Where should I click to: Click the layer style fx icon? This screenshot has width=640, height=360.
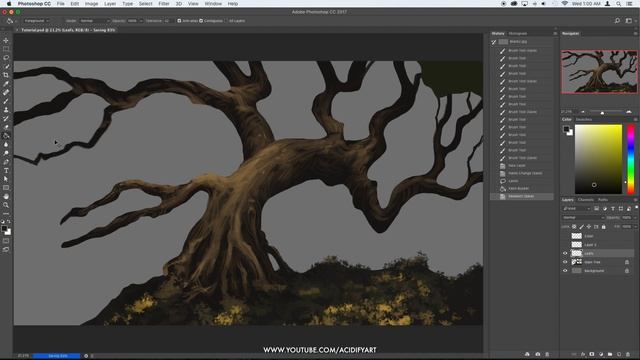[x=583, y=354]
